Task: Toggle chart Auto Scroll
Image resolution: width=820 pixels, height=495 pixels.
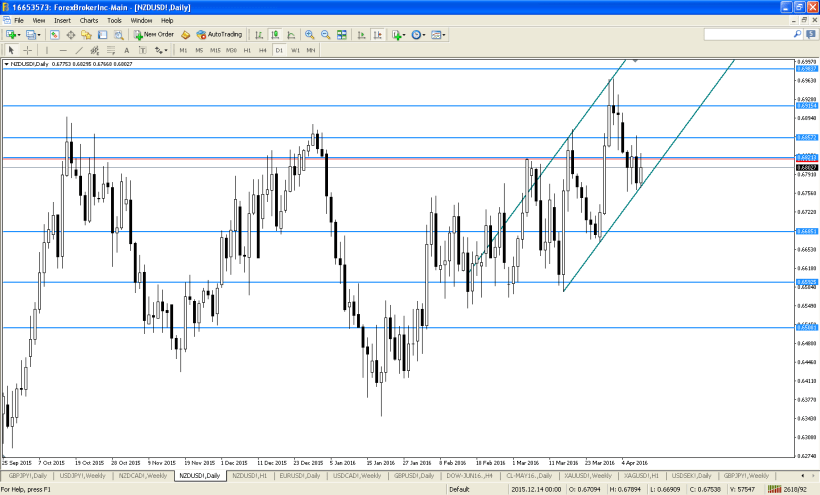Action: click(x=361, y=34)
